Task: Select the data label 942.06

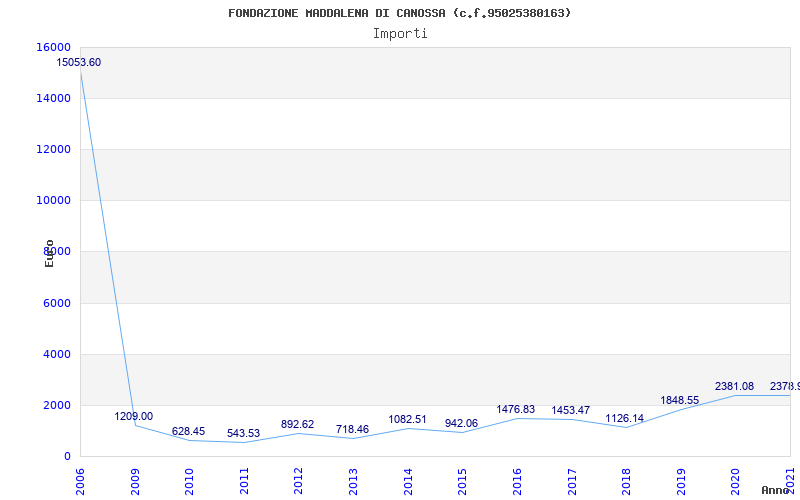Action: point(461,423)
